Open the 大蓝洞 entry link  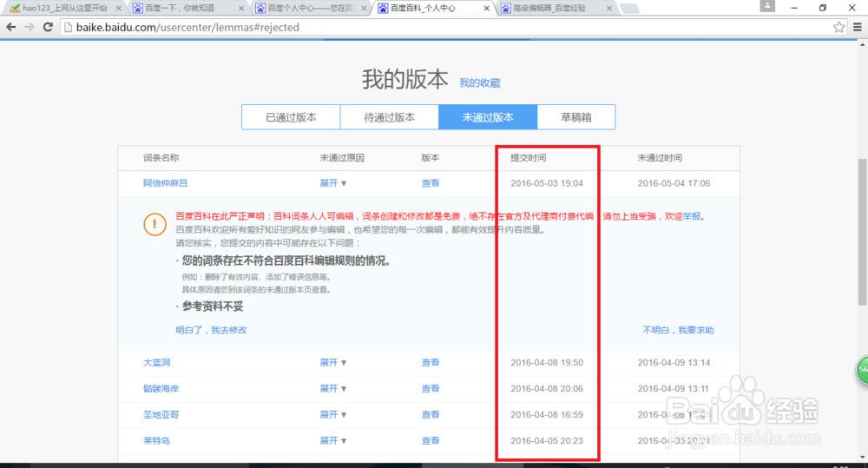pos(156,363)
